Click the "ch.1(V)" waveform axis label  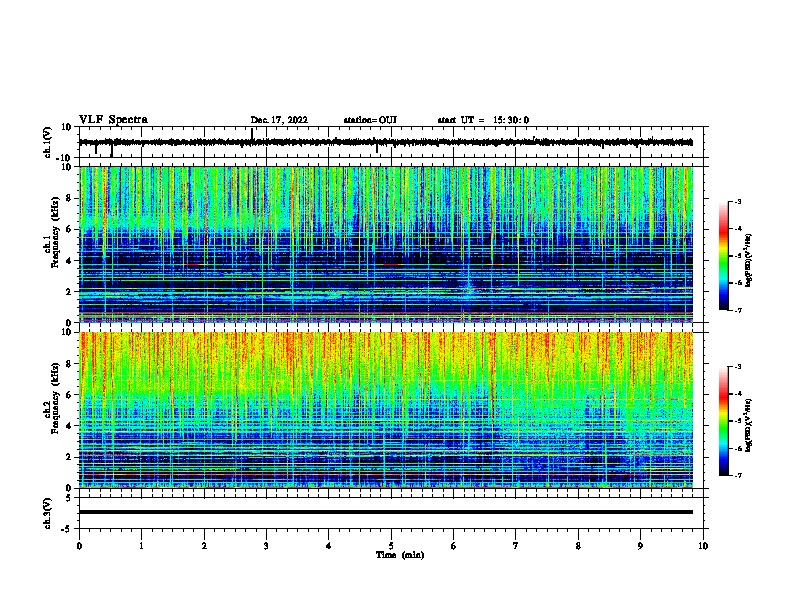click(x=48, y=142)
